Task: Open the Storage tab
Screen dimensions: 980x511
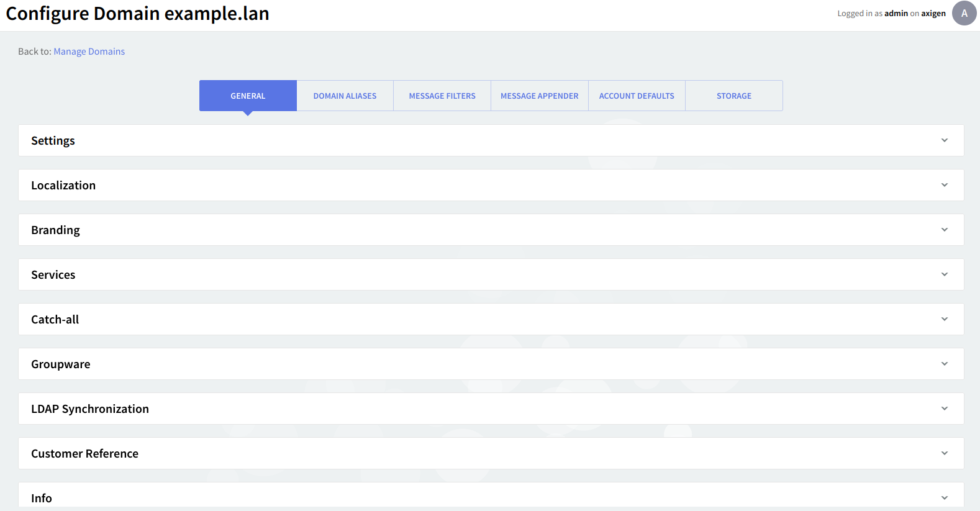Action: [733, 96]
